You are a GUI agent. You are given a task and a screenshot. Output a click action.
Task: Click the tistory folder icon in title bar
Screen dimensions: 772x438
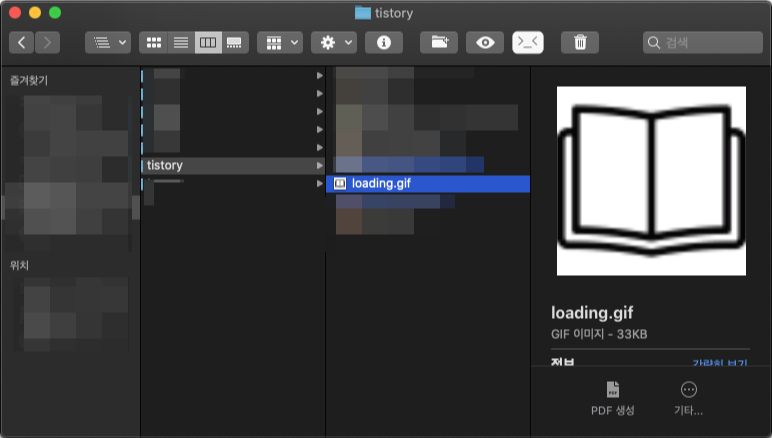[363, 13]
